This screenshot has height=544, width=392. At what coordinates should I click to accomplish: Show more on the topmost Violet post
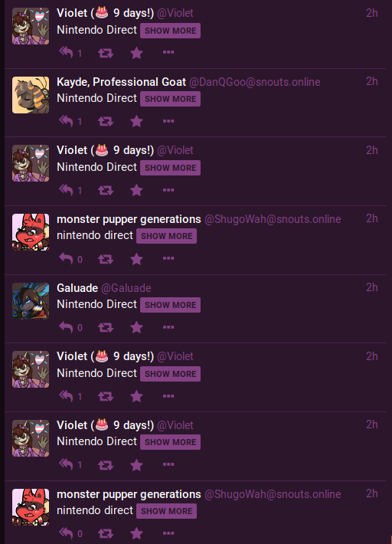[170, 31]
